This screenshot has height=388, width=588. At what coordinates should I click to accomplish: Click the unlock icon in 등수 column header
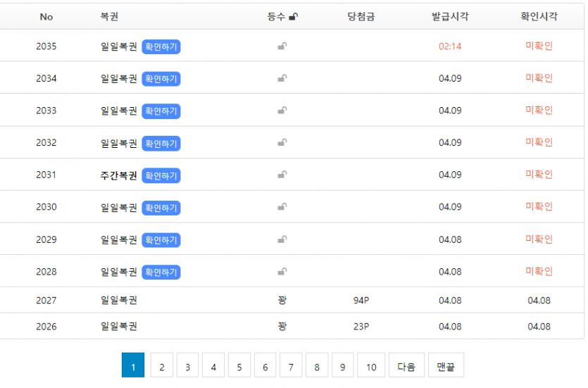tap(293, 17)
